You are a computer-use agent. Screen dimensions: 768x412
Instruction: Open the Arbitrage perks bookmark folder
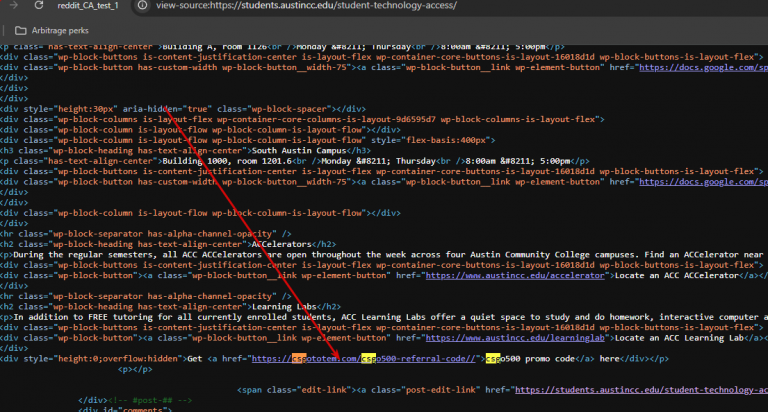[51, 30]
